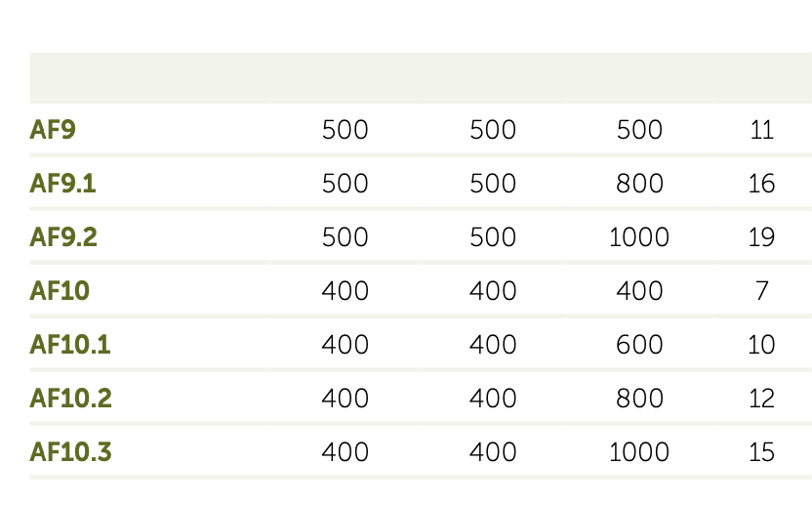The height and width of the screenshot is (506, 812).
Task: Click the blank table header bar
Action: click(x=421, y=78)
